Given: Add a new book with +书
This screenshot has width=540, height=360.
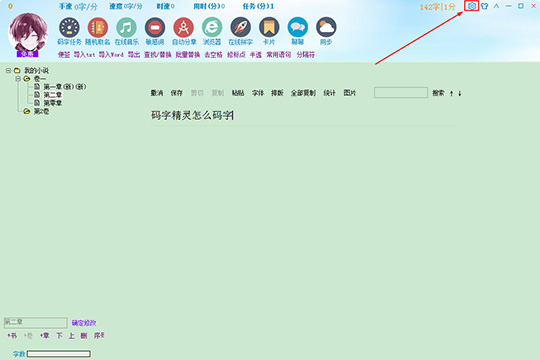Looking at the screenshot, I should 12,336.
